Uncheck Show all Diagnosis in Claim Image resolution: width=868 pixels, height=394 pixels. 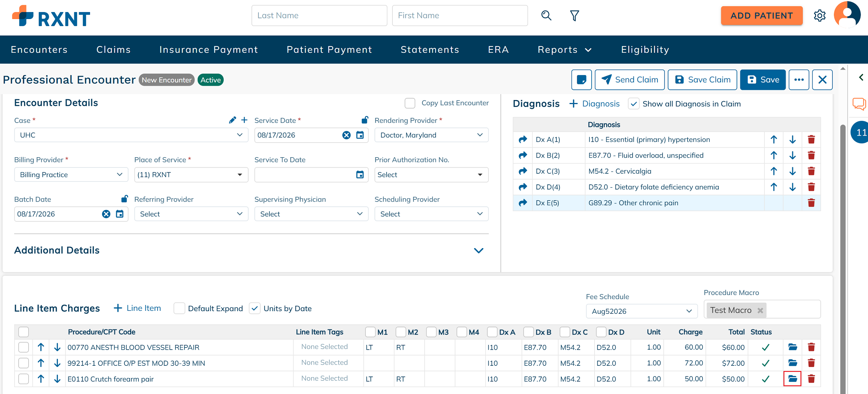[634, 104]
